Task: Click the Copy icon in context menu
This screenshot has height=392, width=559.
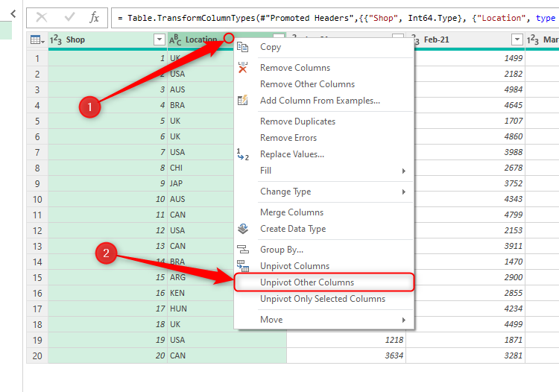Action: [242, 47]
